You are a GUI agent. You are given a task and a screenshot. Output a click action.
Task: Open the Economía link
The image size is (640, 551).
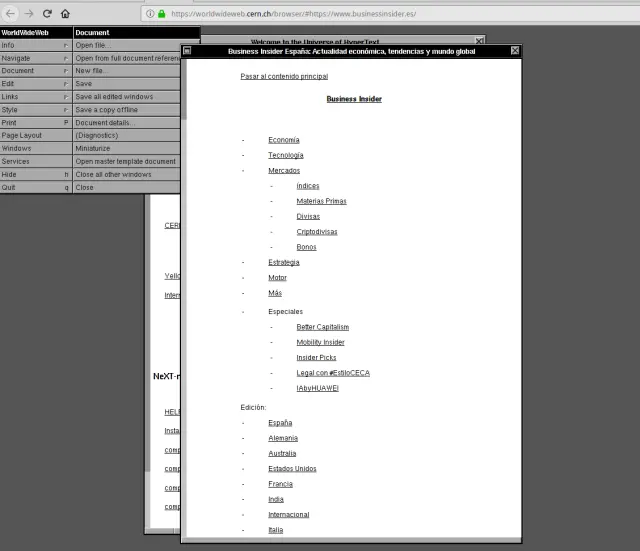click(x=284, y=140)
